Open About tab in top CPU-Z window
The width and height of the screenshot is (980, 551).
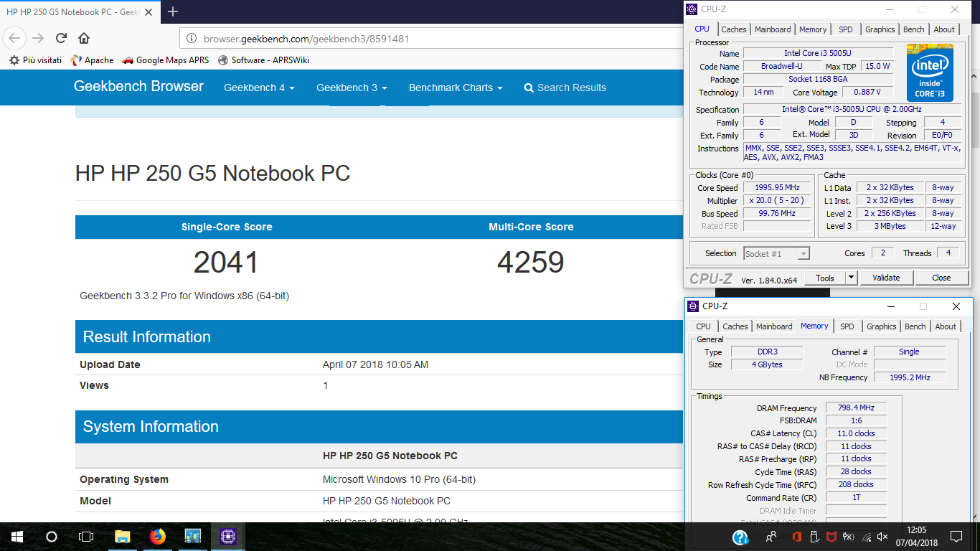click(944, 29)
